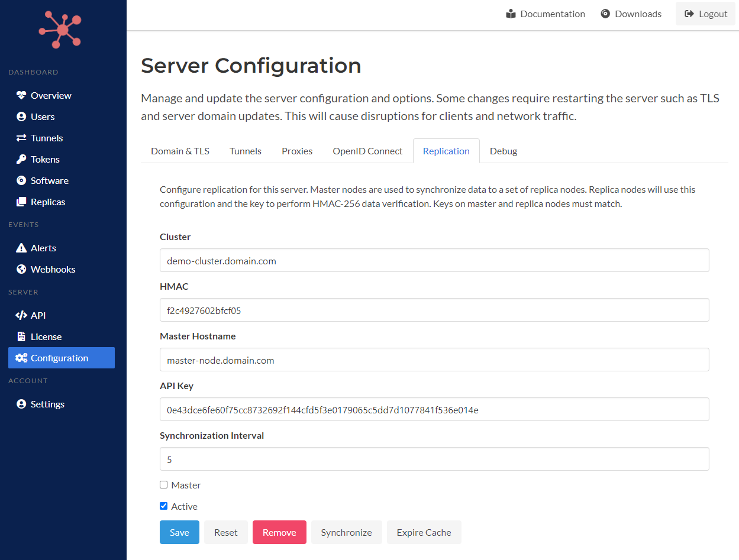The height and width of the screenshot is (560, 739).
Task: Open the Tunnels sidebar page
Action: [46, 138]
